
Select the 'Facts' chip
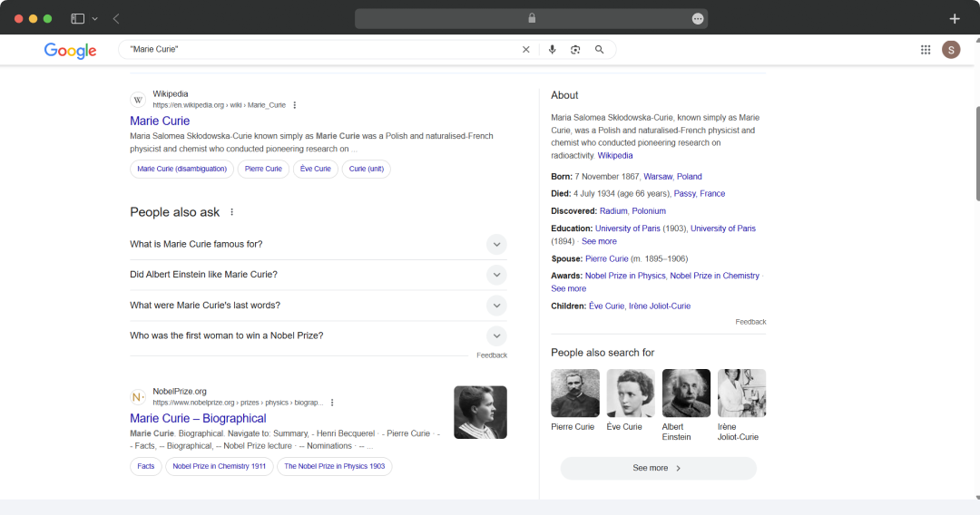tap(145, 466)
